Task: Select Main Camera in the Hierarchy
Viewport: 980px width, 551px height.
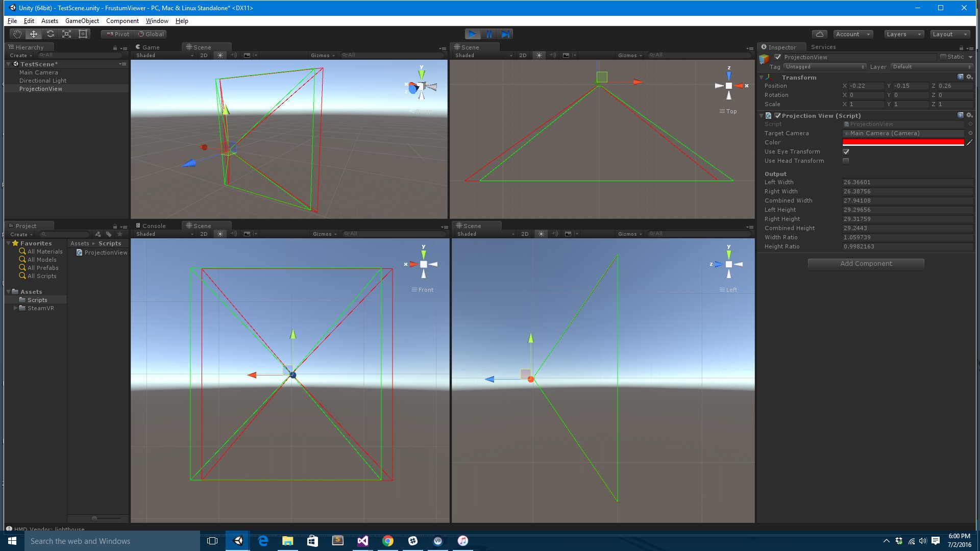Action: pyautogui.click(x=38, y=72)
